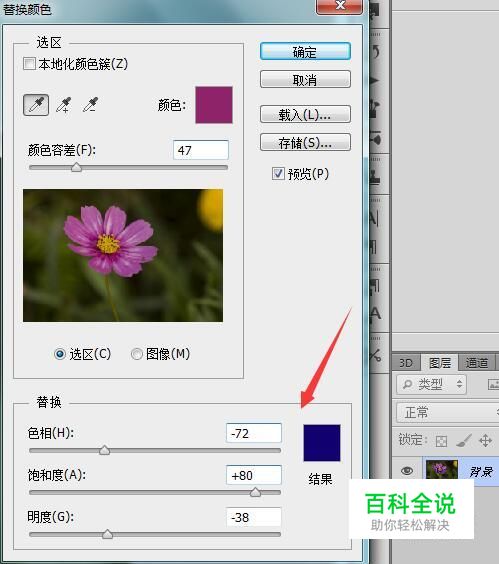Screen dimensions: 499x564
Task: Select the 选区(C) radio button
Action: pos(60,354)
